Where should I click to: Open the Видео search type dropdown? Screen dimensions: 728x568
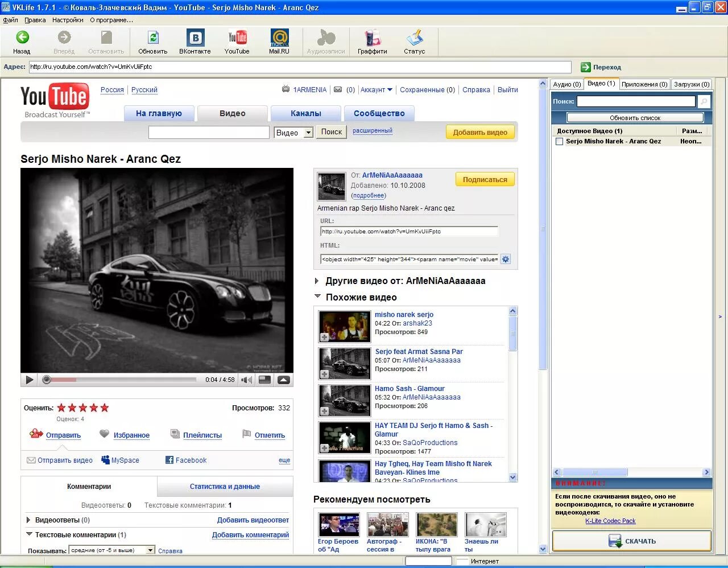(x=308, y=133)
